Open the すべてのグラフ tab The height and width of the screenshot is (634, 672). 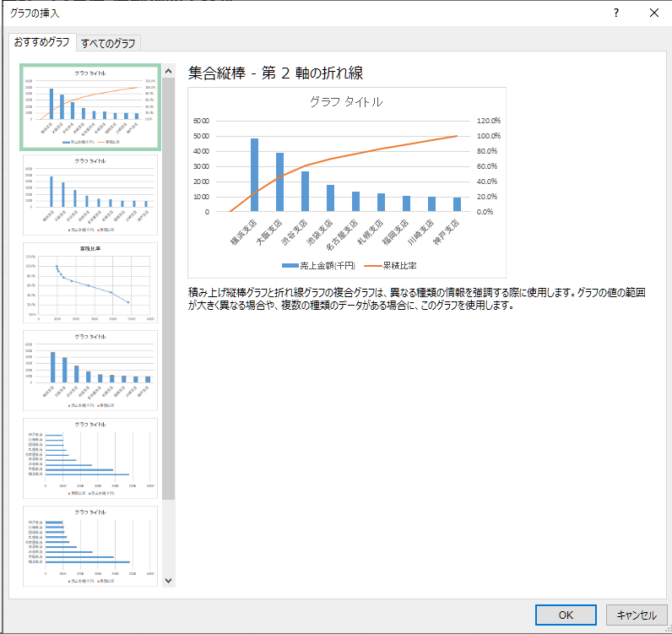[110, 43]
